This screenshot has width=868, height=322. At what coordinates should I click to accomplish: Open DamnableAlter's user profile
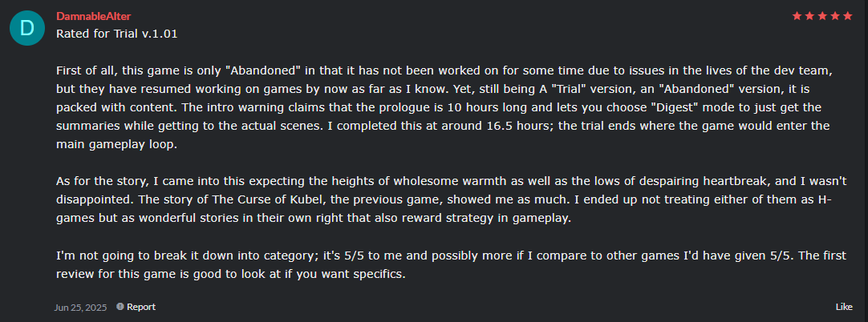[94, 16]
